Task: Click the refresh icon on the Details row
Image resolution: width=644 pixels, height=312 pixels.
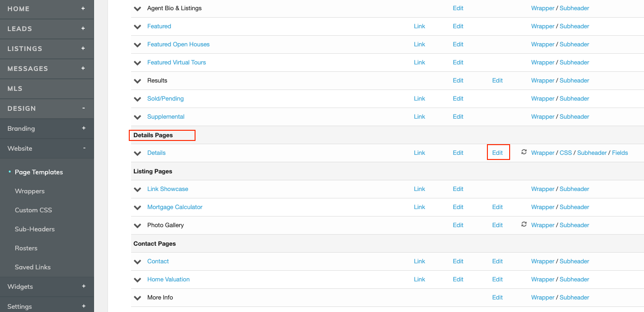Action: pos(524,153)
